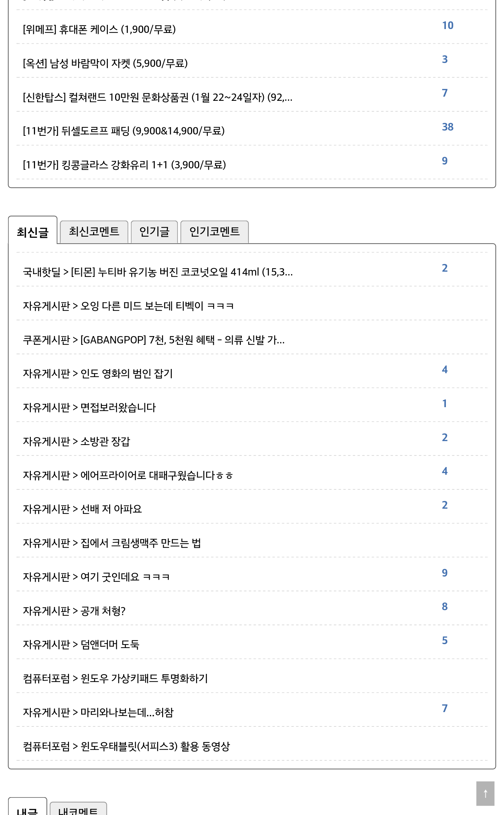Open the 뒤셀도르프 패딩 deal post
The width and height of the screenshot is (504, 815).
click(x=124, y=131)
